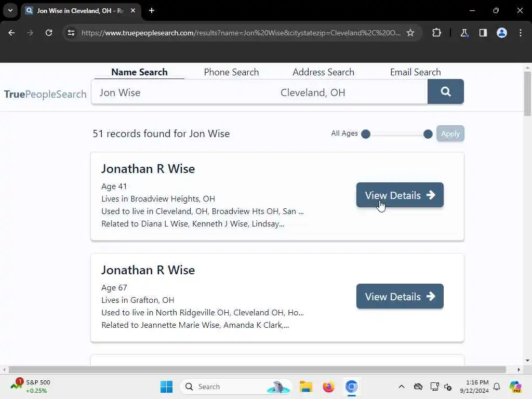Viewport: 532px width, 399px height.
Task: Click the name field containing Jon Wise
Action: (x=183, y=92)
